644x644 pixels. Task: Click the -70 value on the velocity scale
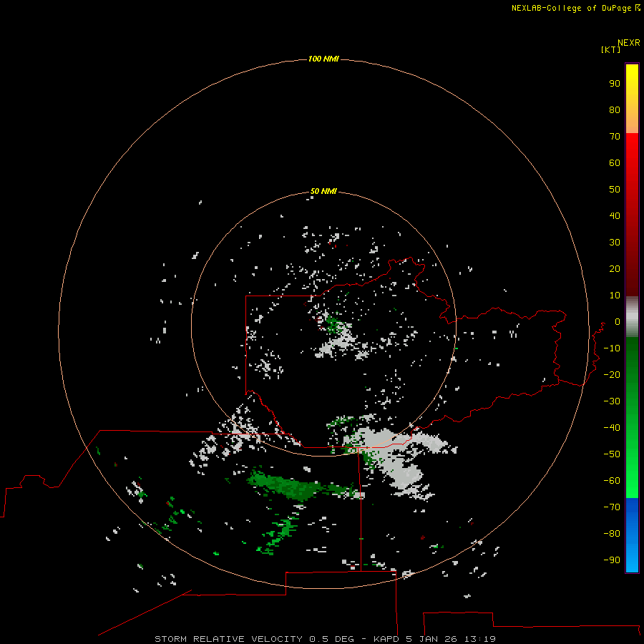tap(612, 507)
